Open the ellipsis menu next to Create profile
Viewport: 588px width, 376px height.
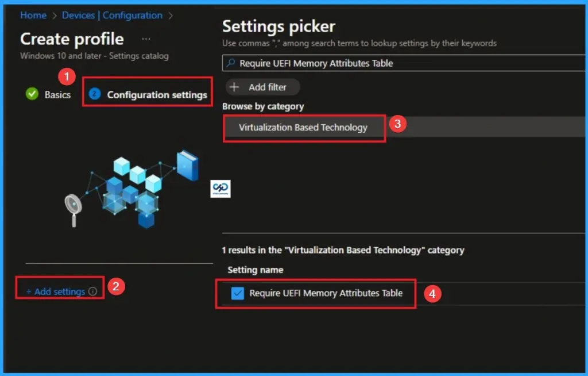(146, 38)
